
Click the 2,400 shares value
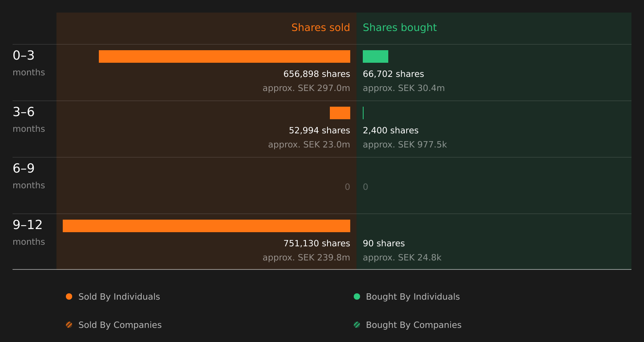coord(391,131)
